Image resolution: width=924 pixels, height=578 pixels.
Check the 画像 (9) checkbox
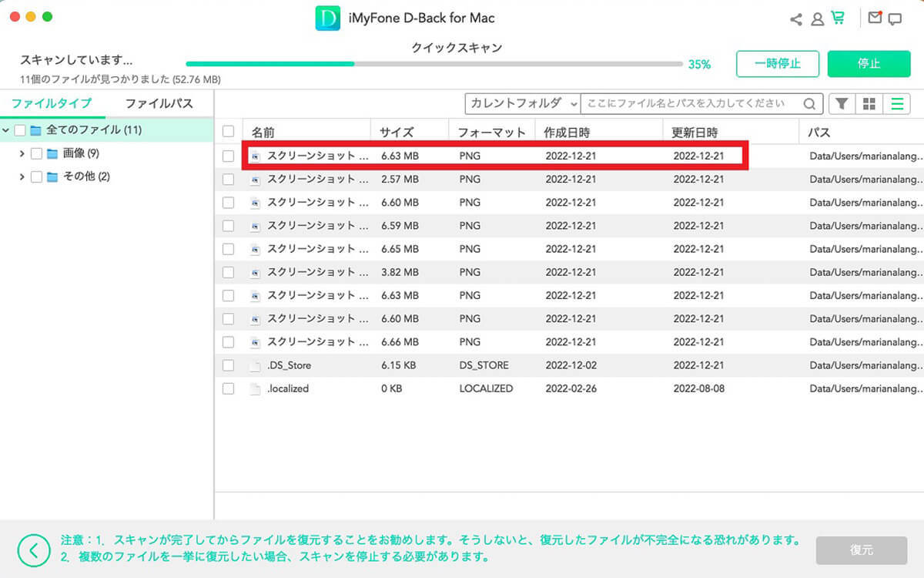click(36, 153)
